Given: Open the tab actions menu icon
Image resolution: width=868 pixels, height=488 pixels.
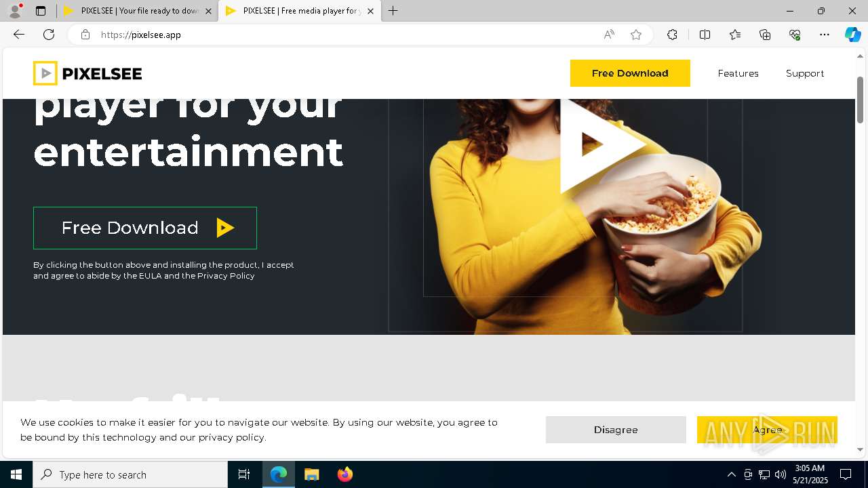Looking at the screenshot, I should coord(41,11).
